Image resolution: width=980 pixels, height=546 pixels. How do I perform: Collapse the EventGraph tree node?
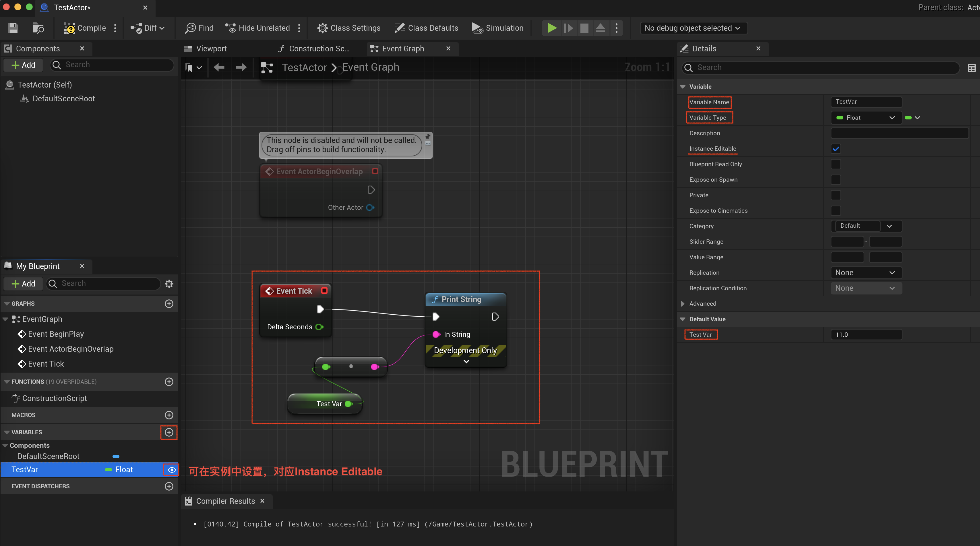[x=5, y=319]
